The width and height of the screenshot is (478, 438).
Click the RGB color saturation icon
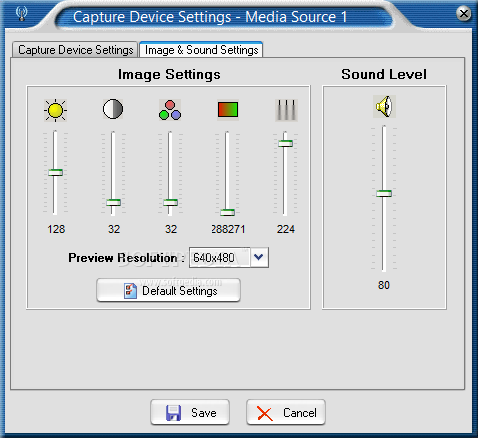[x=170, y=110]
